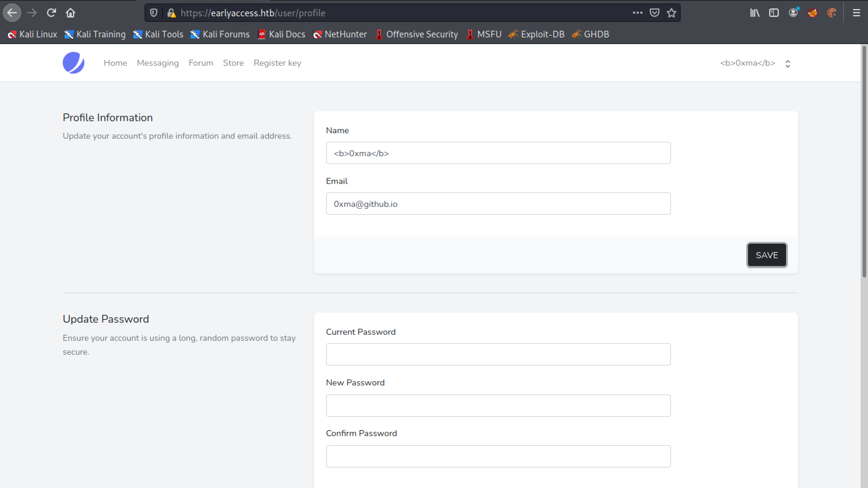Open MSFU bookmark
The image size is (868, 488).
pos(484,34)
